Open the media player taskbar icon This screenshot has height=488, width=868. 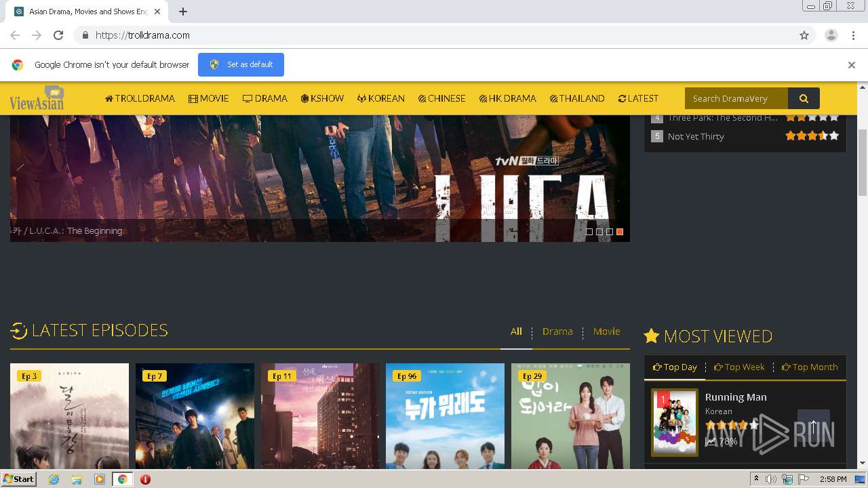(x=100, y=479)
